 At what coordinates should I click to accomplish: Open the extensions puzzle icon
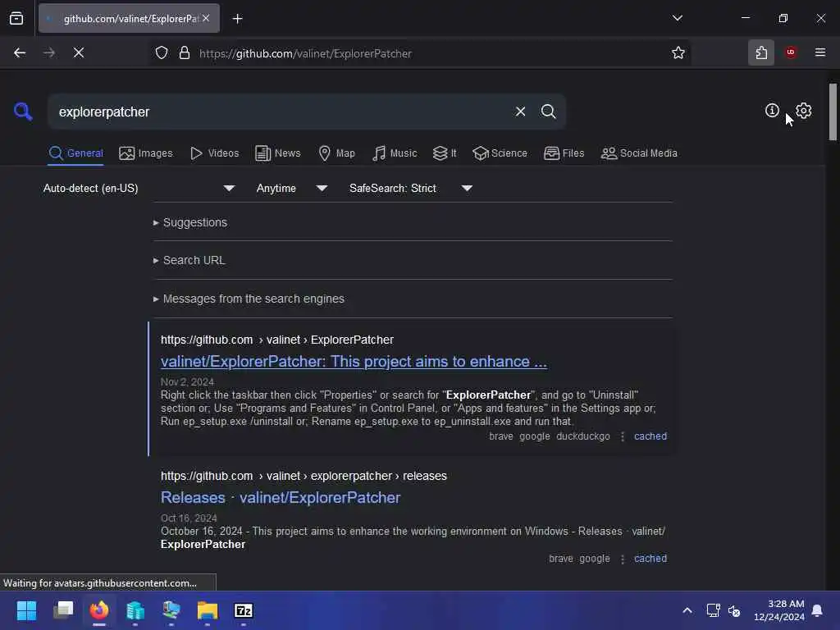point(760,53)
